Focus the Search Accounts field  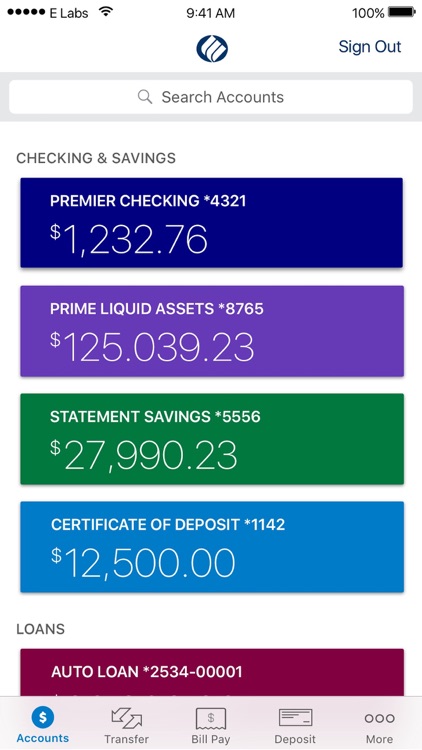211,97
